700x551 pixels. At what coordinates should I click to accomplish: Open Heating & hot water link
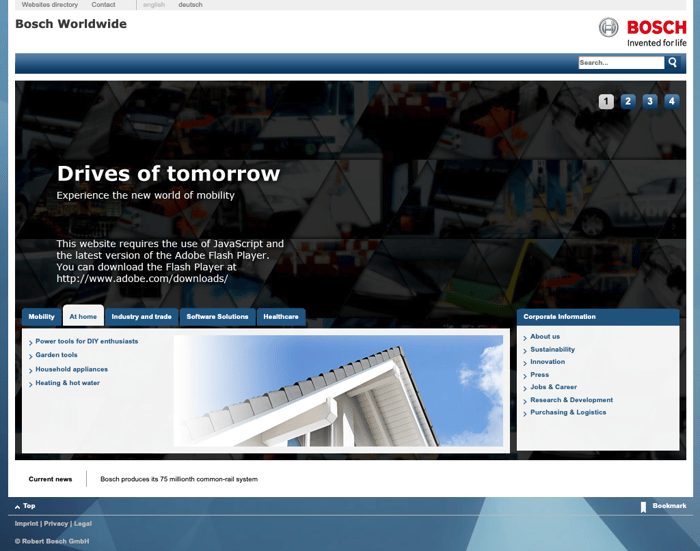coord(67,383)
